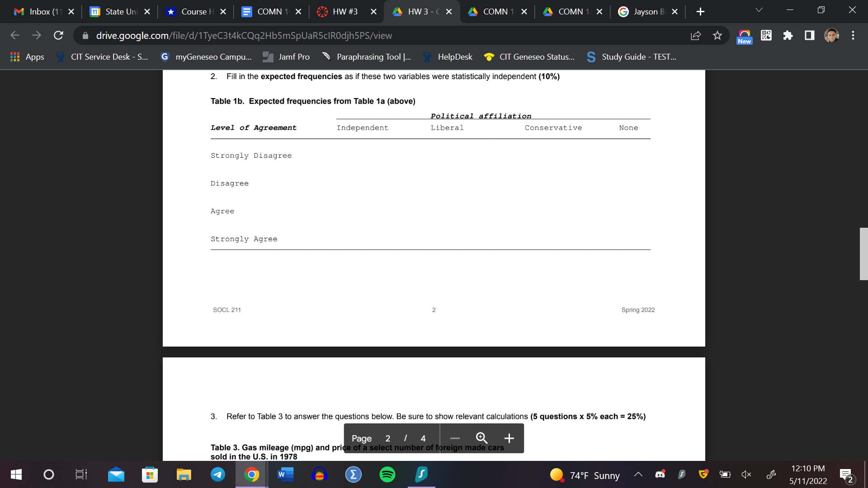The image size is (868, 488).
Task: Open a new browser tab
Action: tap(700, 11)
